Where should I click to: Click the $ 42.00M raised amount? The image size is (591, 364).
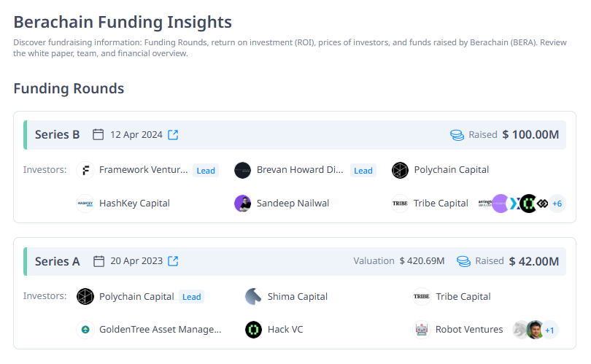tap(534, 261)
